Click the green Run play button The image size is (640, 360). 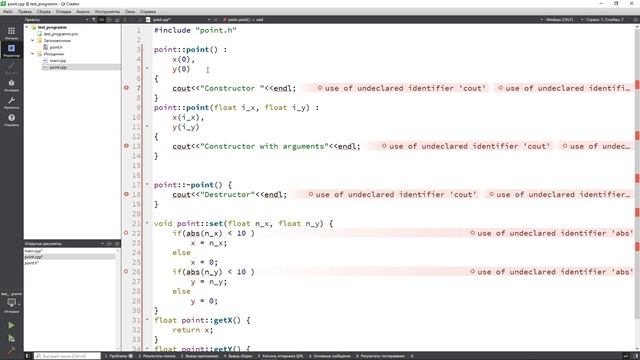[x=11, y=325]
